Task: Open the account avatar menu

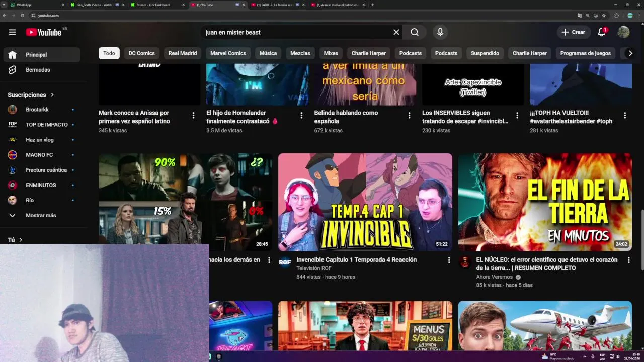Action: pos(624,32)
